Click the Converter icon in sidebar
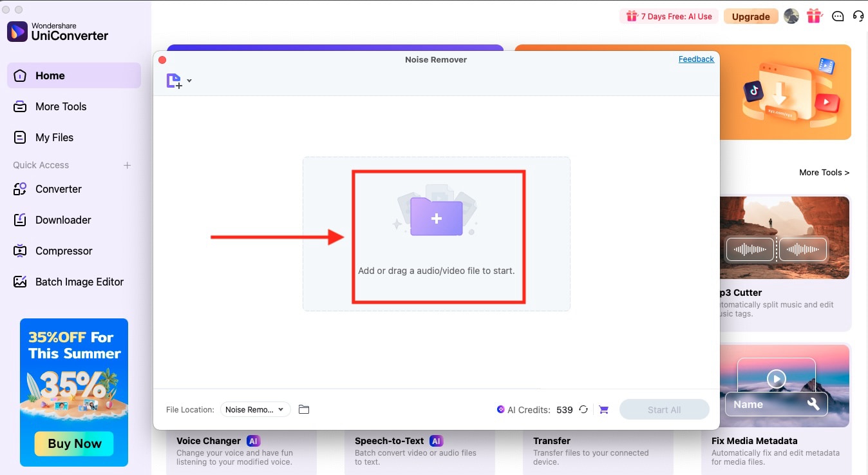 coord(20,189)
